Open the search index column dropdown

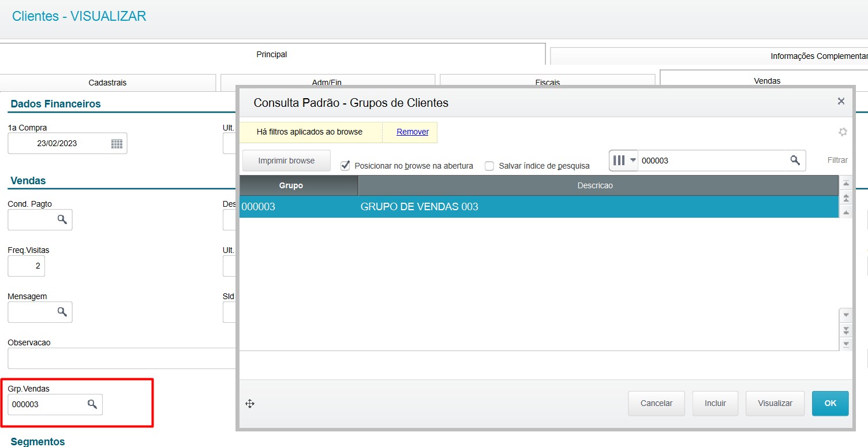click(624, 161)
